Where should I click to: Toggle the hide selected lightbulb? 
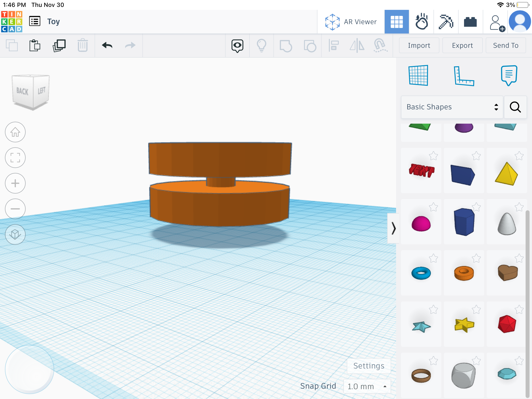pos(262,46)
